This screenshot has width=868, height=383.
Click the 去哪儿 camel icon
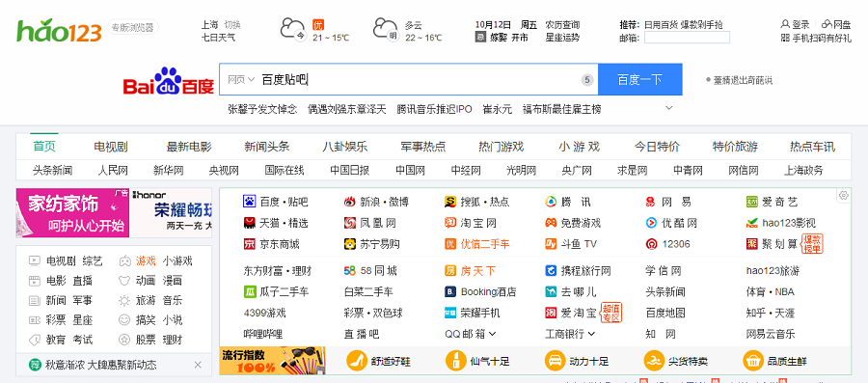tap(551, 291)
